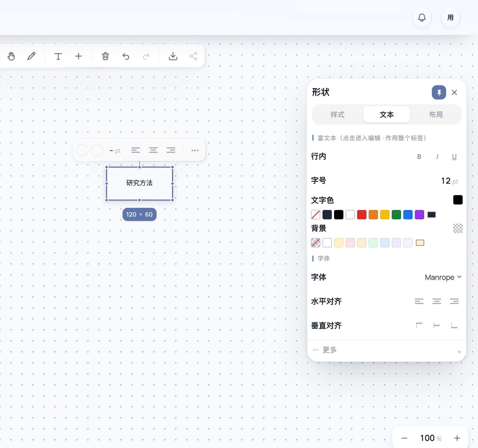Switch to the 布局 tab
This screenshot has height=448, width=478.
coord(436,115)
